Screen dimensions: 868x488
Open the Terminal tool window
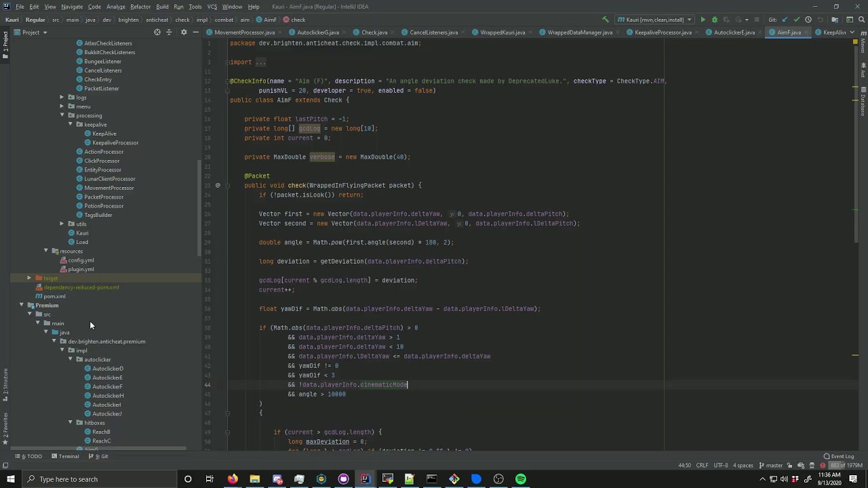(65, 456)
